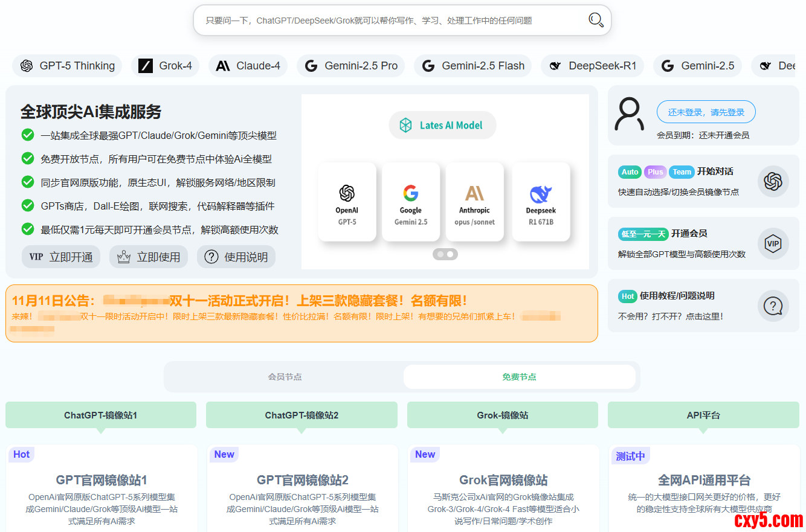Click the VIP hexagon icon
The image size is (806, 532).
coord(773,243)
